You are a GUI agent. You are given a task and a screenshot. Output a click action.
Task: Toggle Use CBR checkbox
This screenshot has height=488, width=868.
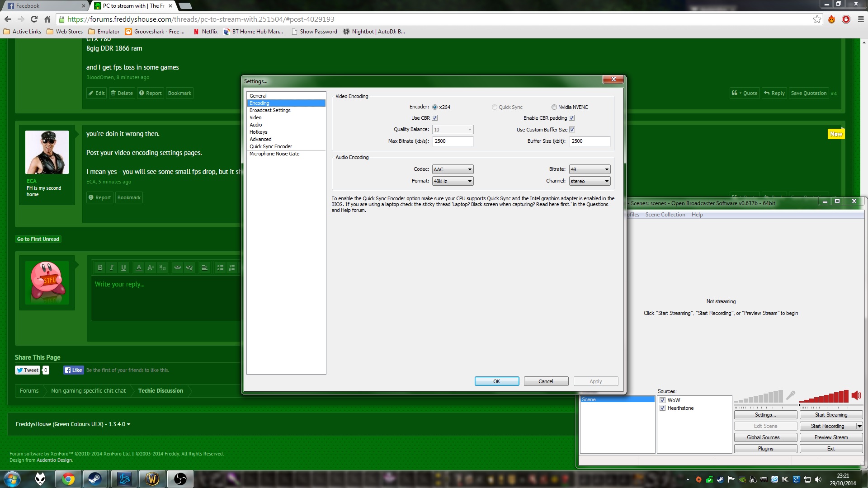pyautogui.click(x=435, y=118)
